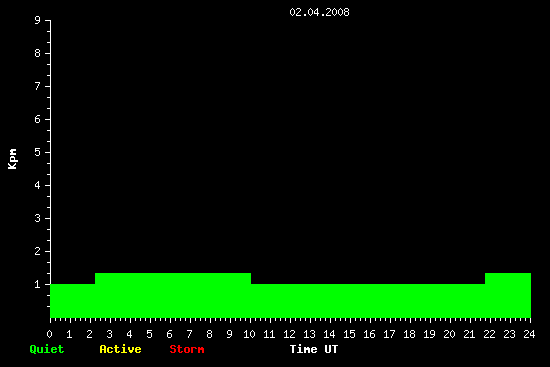The image size is (550, 367).
Task: Click the red Storm legend label
Action: (x=187, y=349)
